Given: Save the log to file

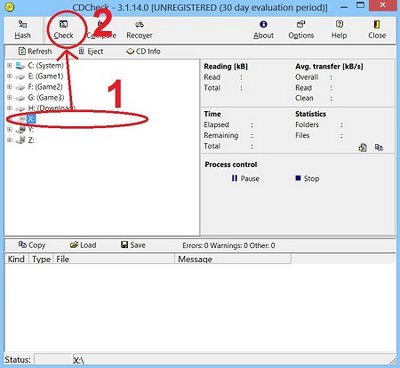Looking at the screenshot, I should 133,245.
